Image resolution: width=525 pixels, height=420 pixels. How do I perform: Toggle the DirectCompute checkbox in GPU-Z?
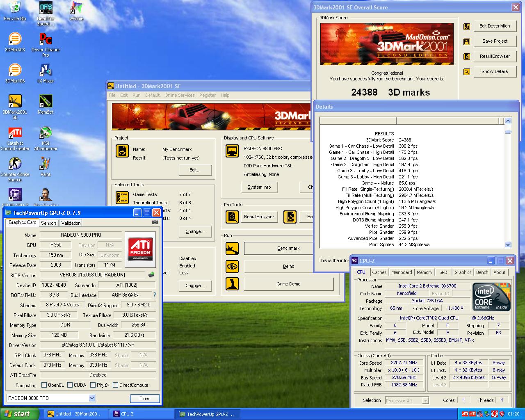115,385
